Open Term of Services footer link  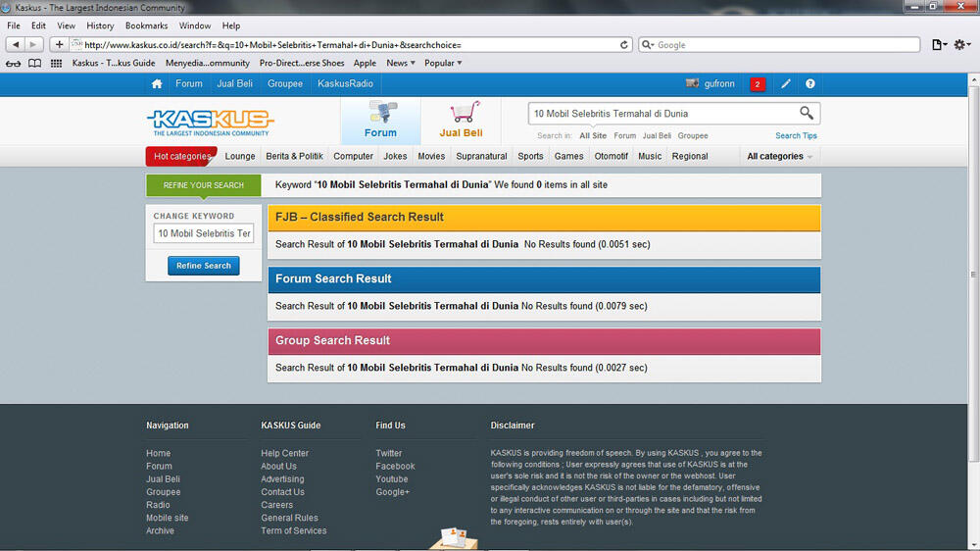[x=294, y=531]
